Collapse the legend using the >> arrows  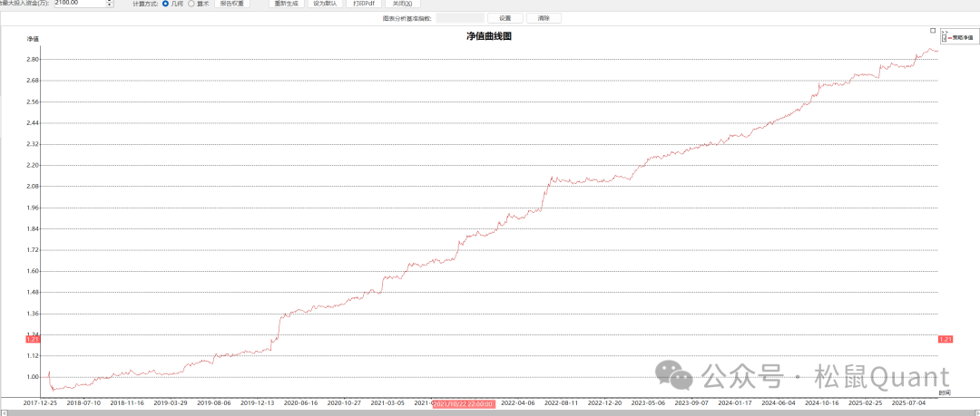point(944,32)
